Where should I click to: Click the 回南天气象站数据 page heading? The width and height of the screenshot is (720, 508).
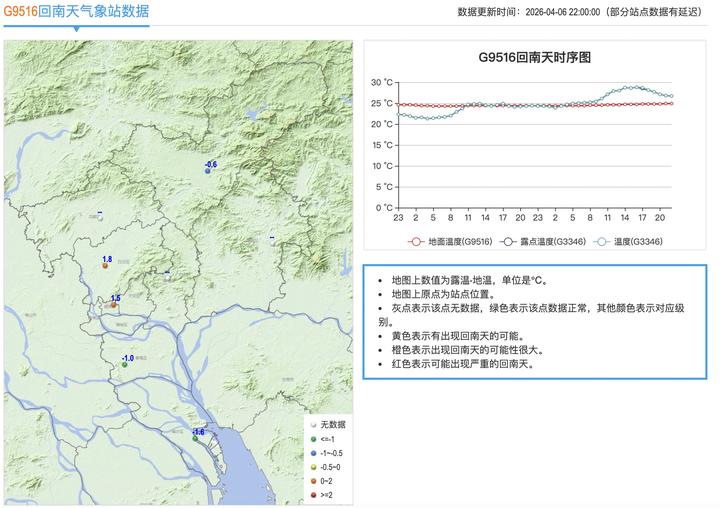(94, 12)
